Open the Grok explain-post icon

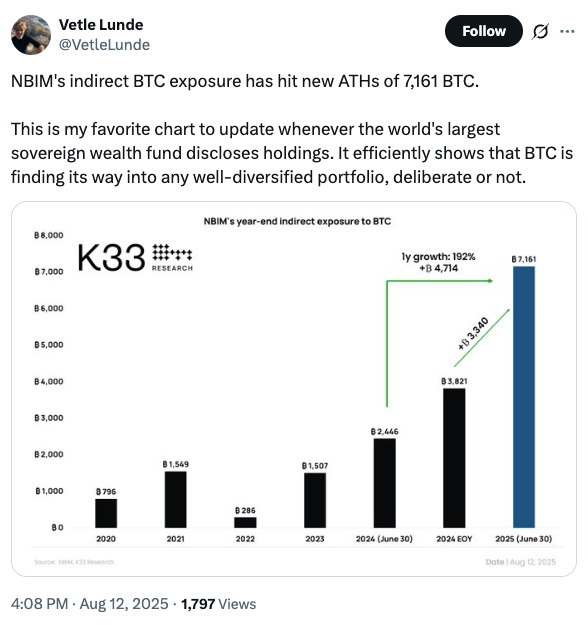tap(540, 31)
